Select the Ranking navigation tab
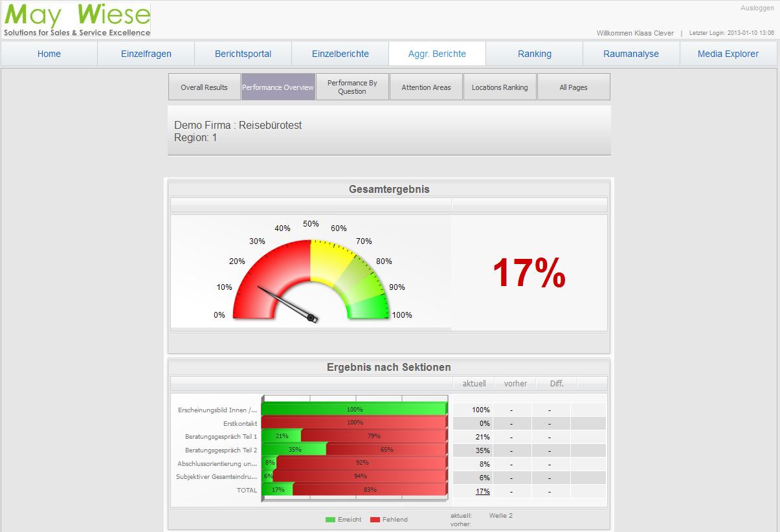This screenshot has height=532, width=780. (535, 54)
